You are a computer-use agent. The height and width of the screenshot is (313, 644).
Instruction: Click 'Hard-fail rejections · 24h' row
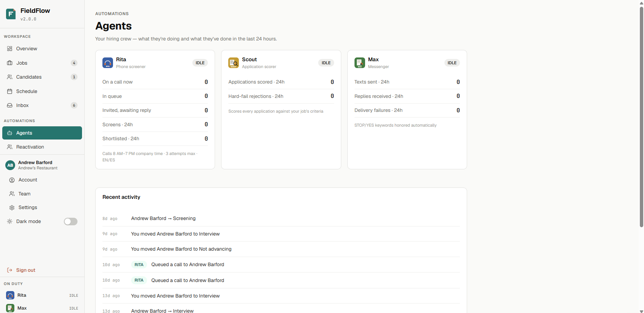281,96
